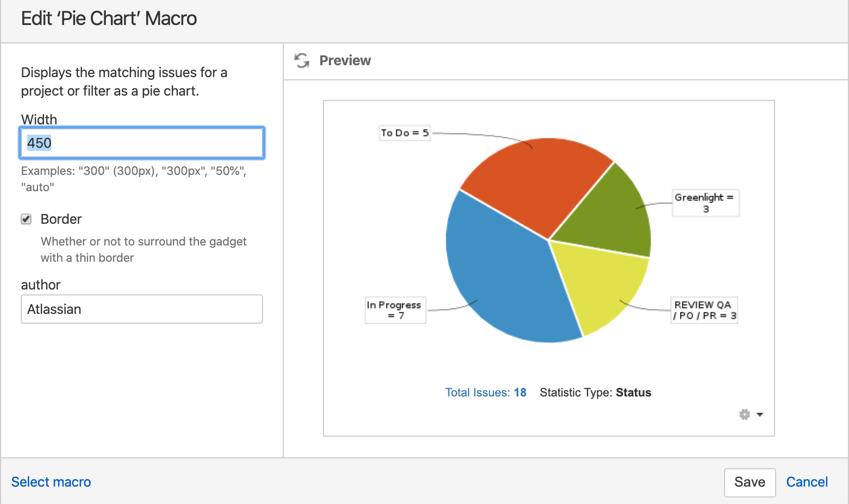
Task: Click the 'Border' checkbox label text
Action: click(x=61, y=219)
